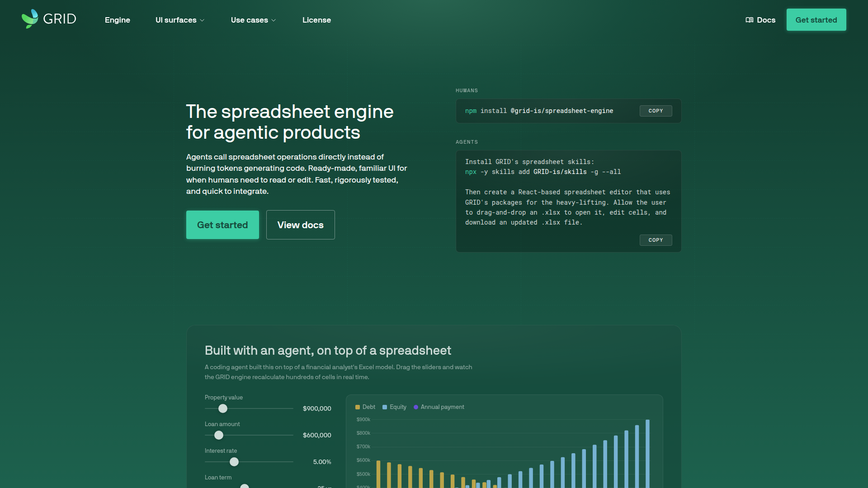This screenshot has height=488, width=868.
Task: Click the spreadsheet engine headline
Action: tap(290, 122)
